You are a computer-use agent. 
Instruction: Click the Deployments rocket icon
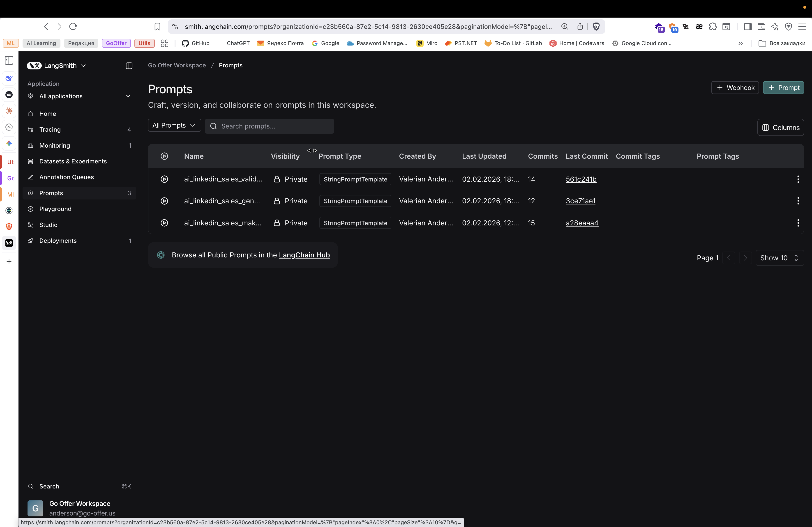31,241
